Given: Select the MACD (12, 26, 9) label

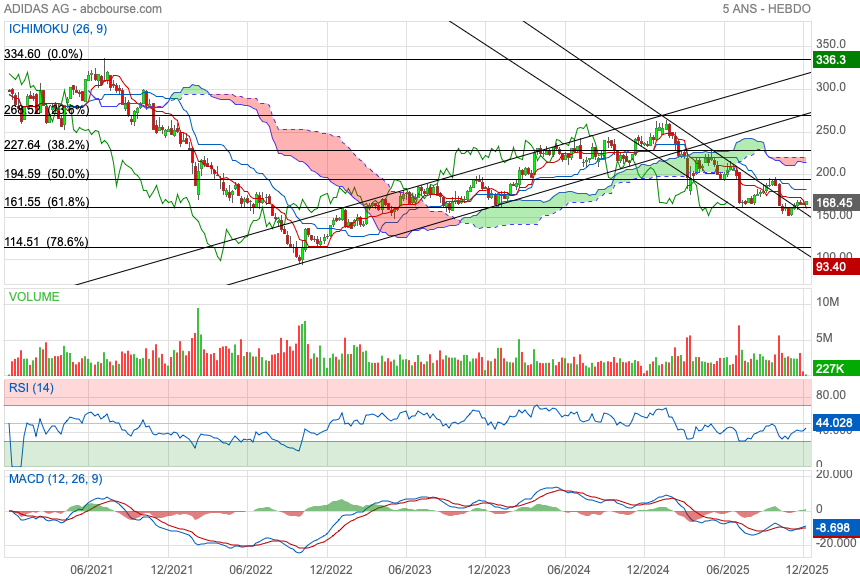Looking at the screenshot, I should (x=56, y=479).
